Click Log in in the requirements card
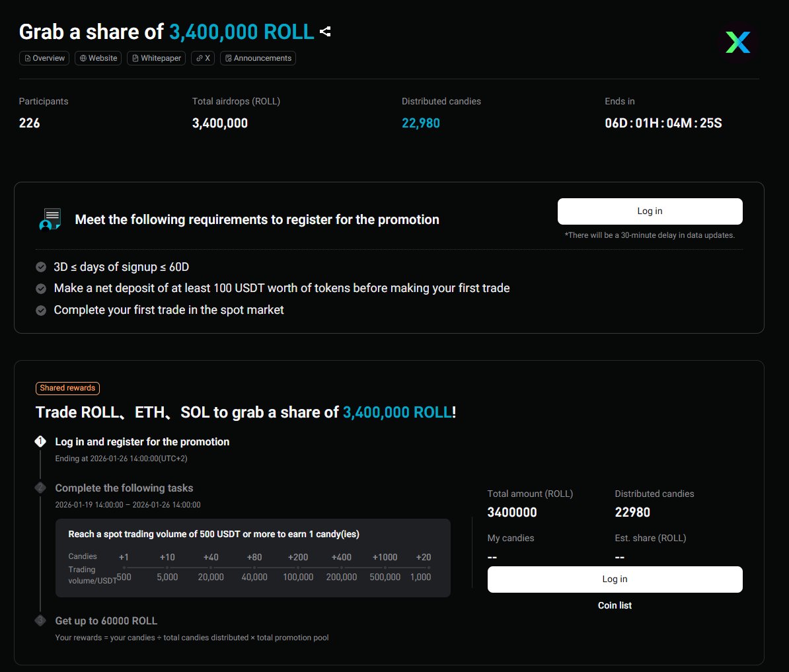The width and height of the screenshot is (789, 672). [x=650, y=211]
